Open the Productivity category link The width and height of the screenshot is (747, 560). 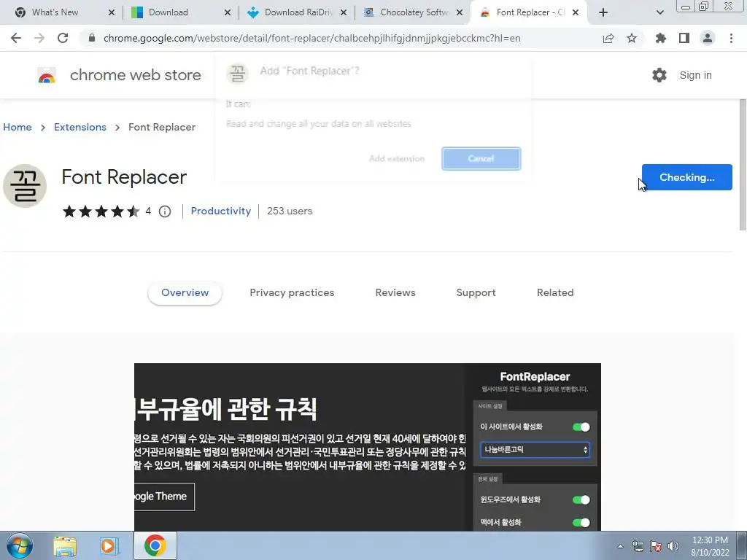[221, 211]
